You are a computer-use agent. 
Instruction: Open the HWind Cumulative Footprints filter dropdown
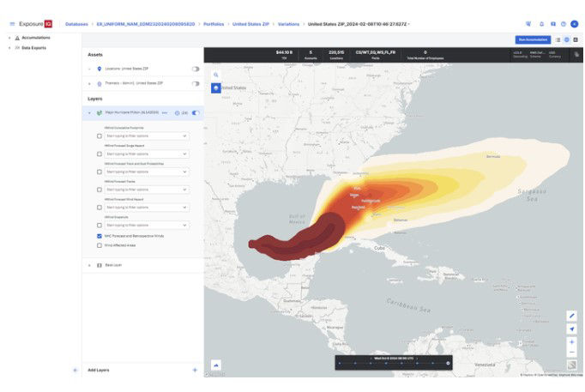[x=147, y=136]
